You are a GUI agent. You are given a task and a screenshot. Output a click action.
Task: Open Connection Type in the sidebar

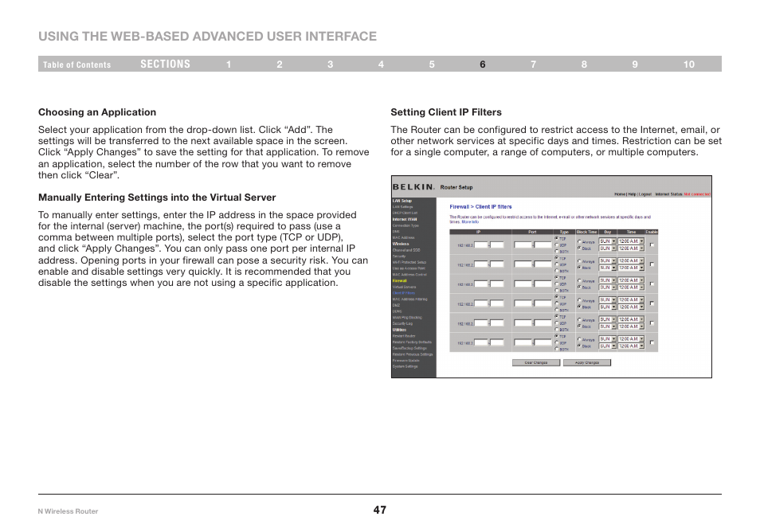click(405, 225)
